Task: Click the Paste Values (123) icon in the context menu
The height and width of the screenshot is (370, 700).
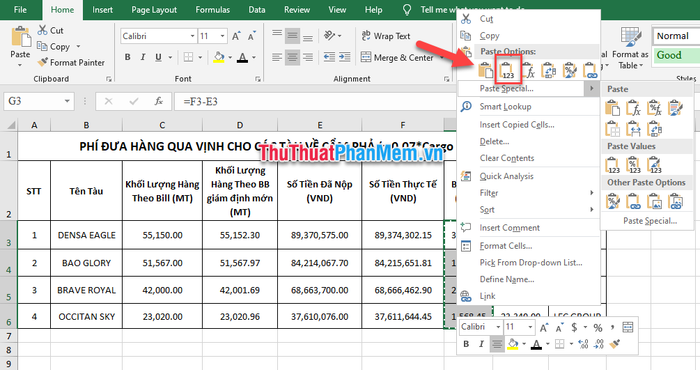Action: [x=507, y=70]
